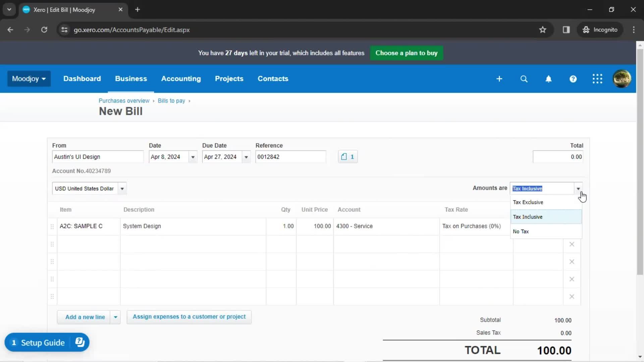This screenshot has height=362, width=644.
Task: Delete the second line item row
Action: click(572, 244)
